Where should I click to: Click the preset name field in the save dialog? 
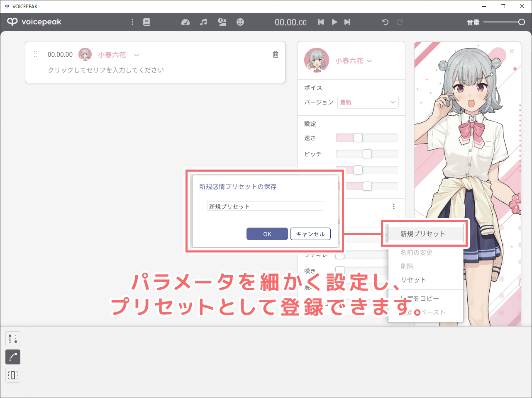coord(265,206)
